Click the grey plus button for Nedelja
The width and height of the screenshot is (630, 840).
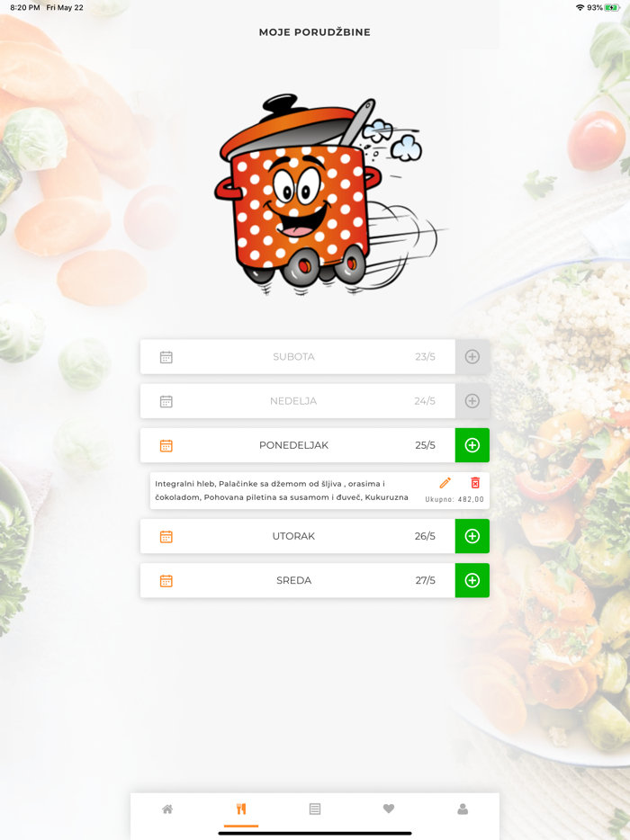point(472,401)
